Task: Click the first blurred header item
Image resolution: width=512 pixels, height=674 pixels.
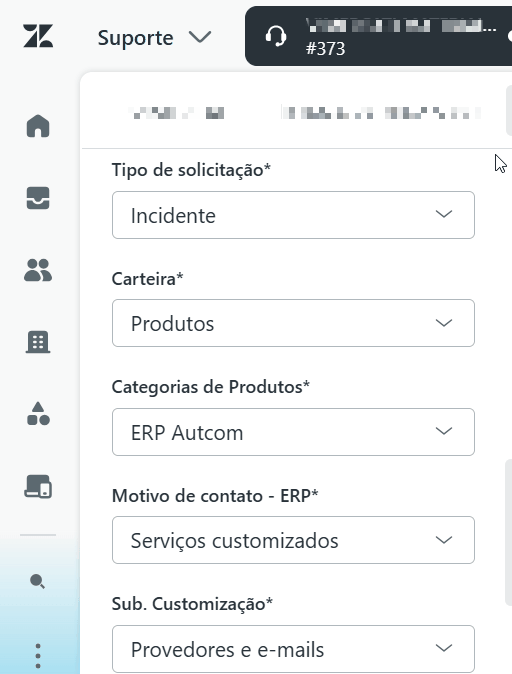Action: [176, 113]
